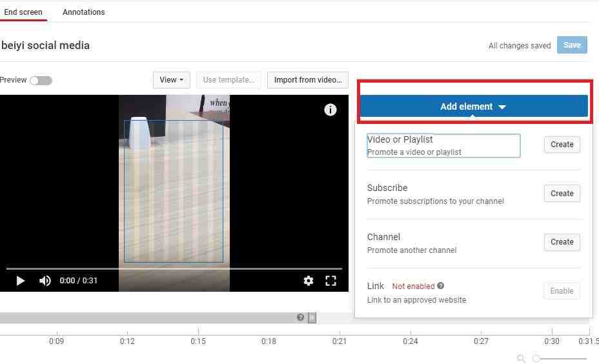Click the timeline zoom magnifier icon

point(521,358)
